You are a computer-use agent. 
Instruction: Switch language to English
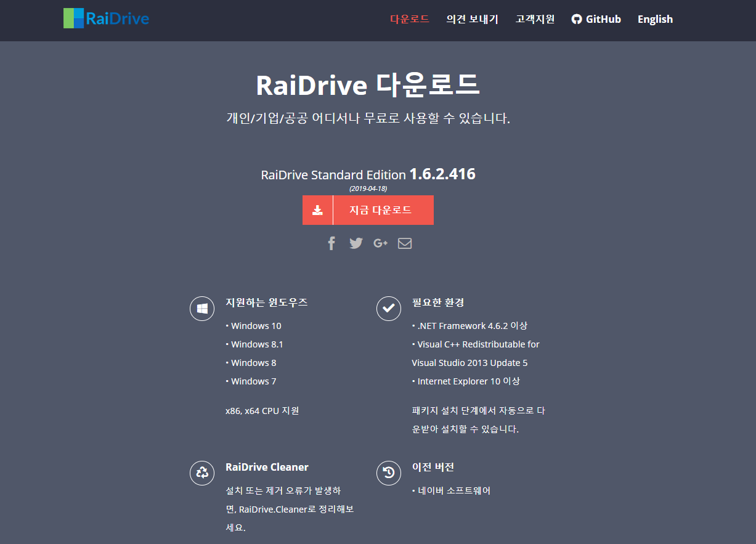655,19
